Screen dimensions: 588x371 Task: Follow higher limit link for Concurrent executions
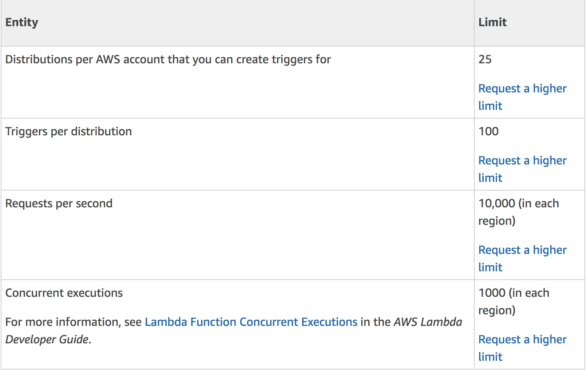coord(522,340)
